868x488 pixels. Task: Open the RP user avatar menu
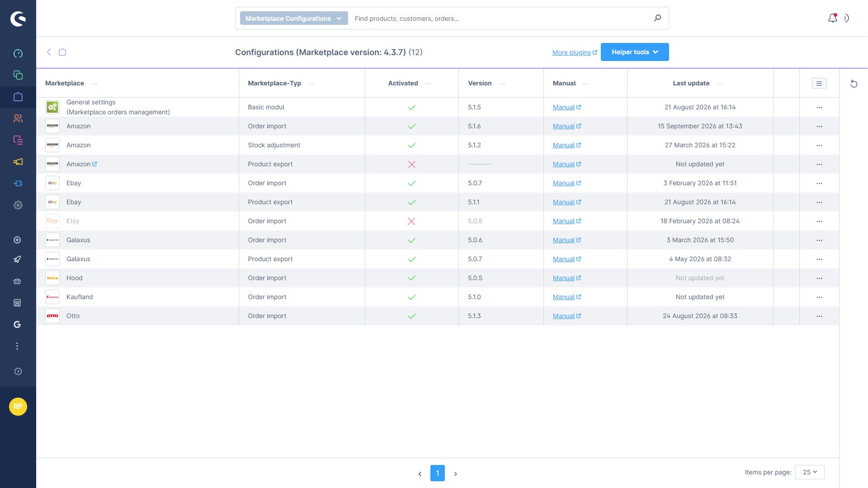tap(18, 407)
